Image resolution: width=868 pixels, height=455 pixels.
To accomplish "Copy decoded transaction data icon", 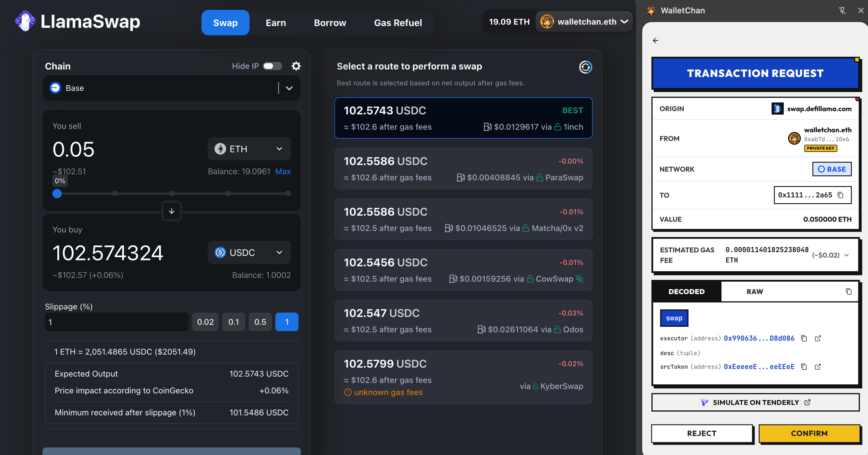I will (x=848, y=291).
